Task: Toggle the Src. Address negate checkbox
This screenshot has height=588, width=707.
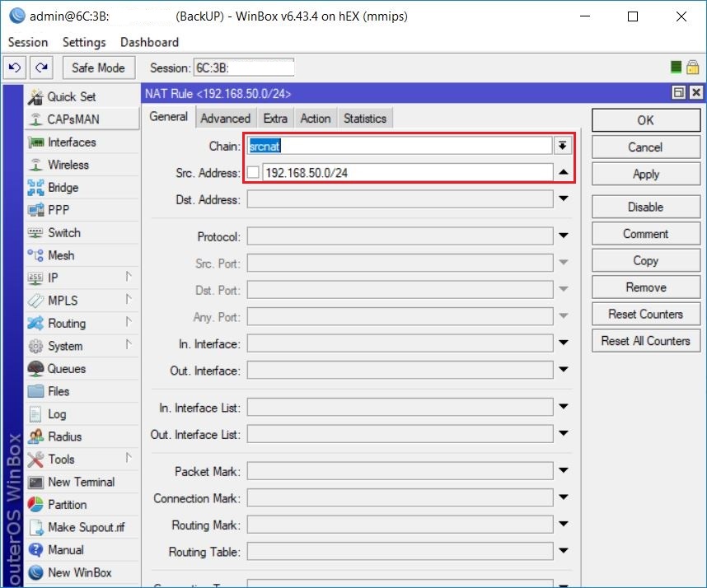Action: (254, 172)
